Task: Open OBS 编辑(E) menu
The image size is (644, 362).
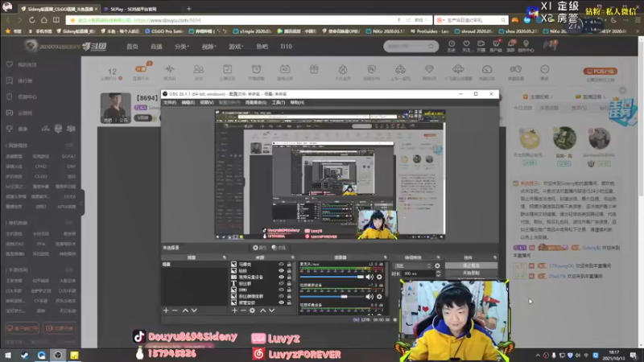Action: (188, 103)
